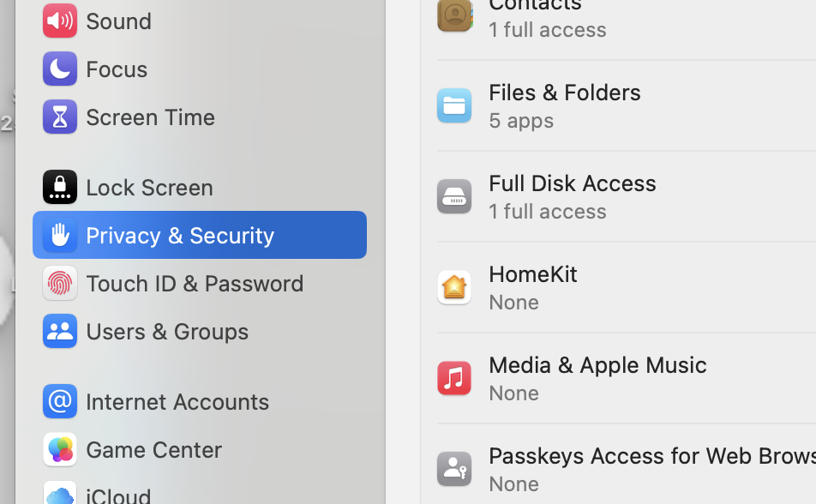Click the Files & Folders folder icon
Image resolution: width=816 pixels, height=504 pixels.
pos(454,105)
